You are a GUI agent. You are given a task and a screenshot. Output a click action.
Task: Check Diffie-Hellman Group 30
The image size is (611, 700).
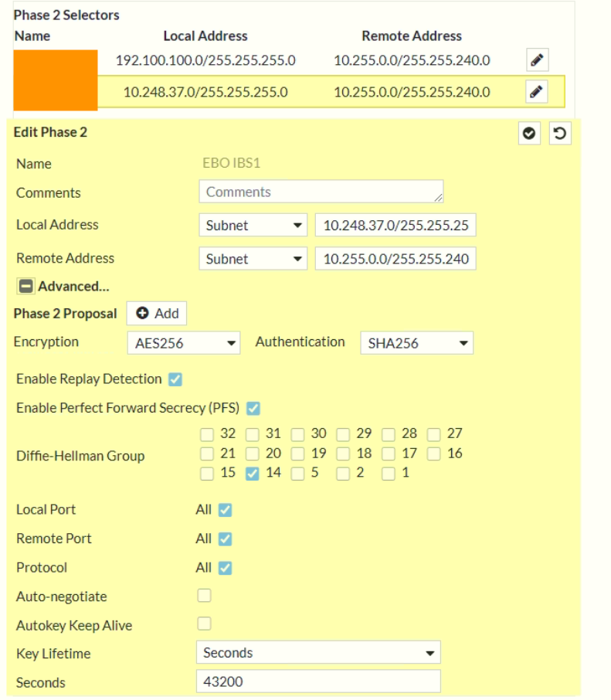297,434
